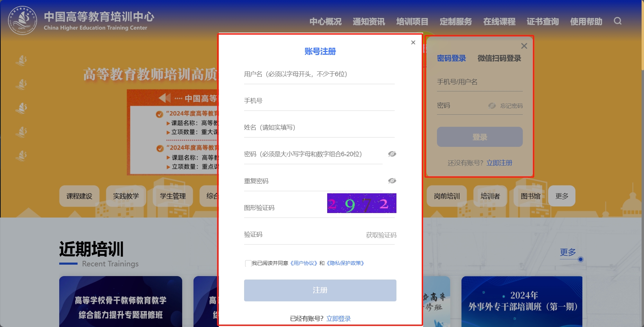Reveal the password in the login panel

pyautogui.click(x=492, y=106)
